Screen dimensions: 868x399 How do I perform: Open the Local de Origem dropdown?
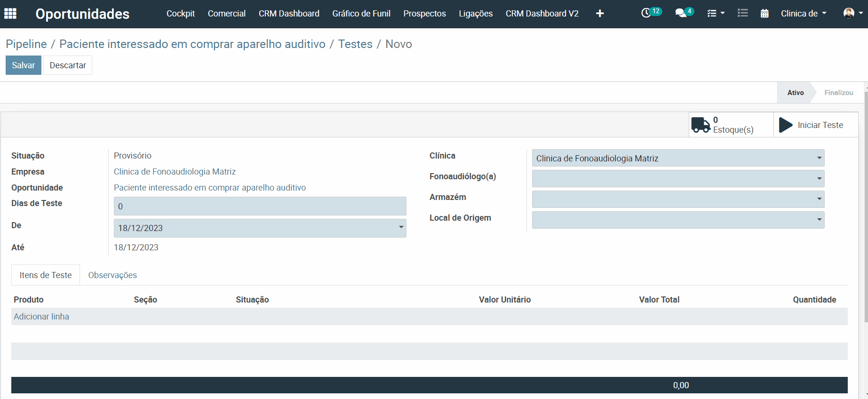678,220
